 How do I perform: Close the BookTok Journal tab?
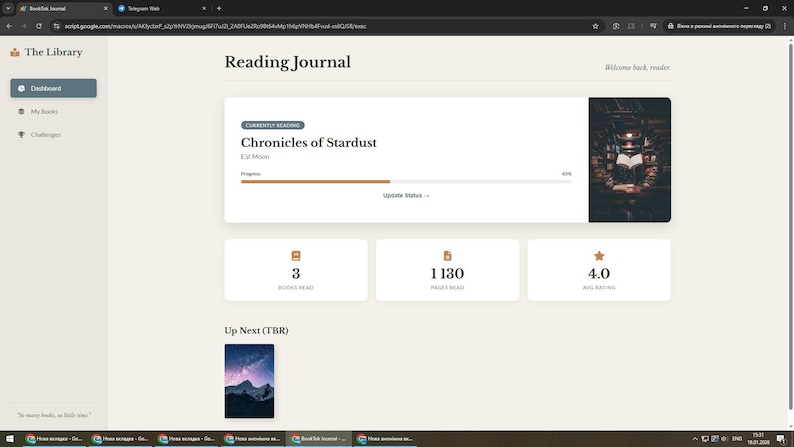pos(106,9)
